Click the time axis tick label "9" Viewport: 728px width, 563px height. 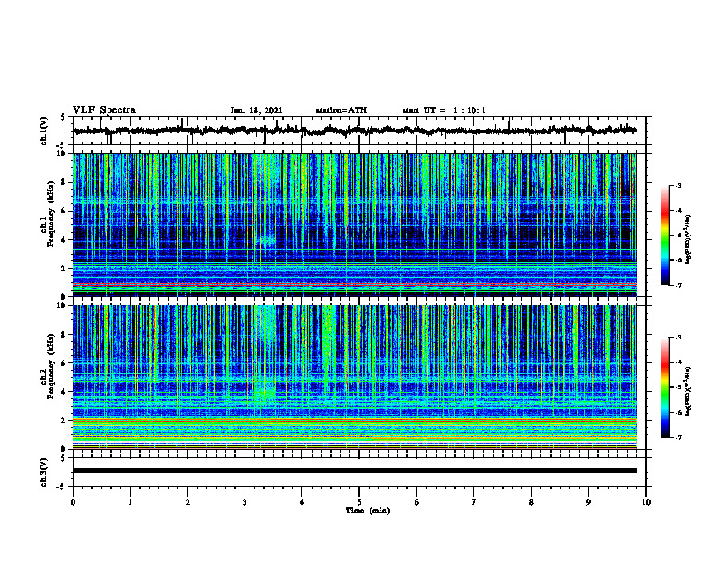[588, 502]
